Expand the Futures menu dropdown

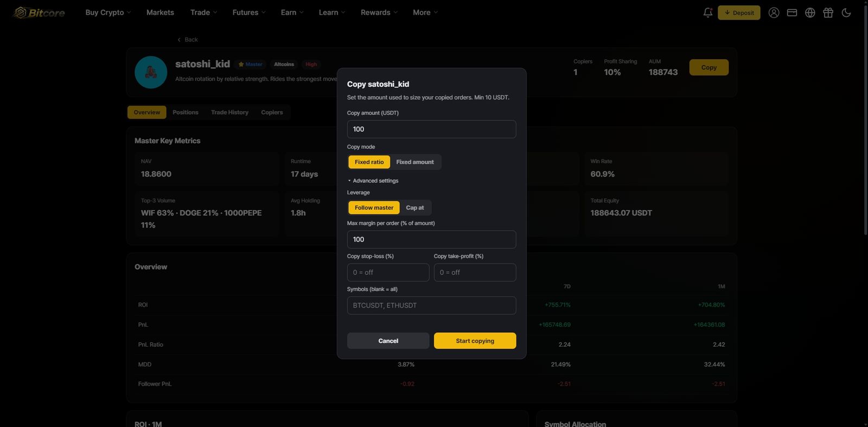pyautogui.click(x=249, y=12)
